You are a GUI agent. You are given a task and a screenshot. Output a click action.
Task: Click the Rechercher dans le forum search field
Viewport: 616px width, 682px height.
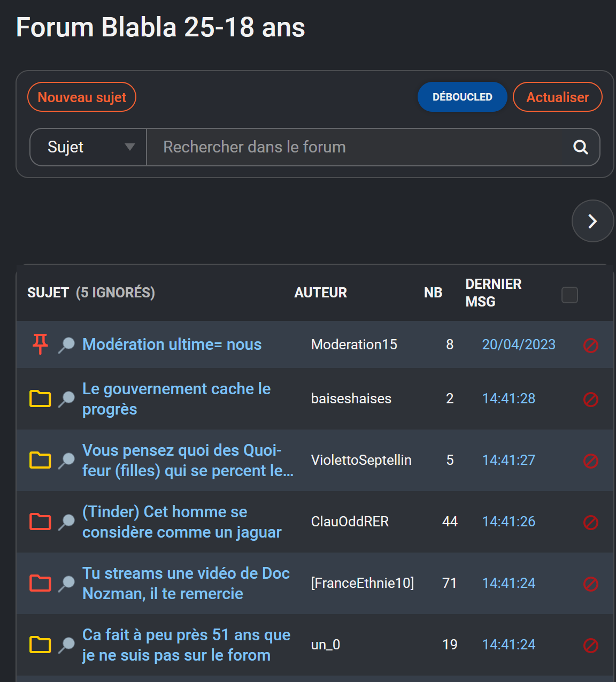(x=354, y=147)
